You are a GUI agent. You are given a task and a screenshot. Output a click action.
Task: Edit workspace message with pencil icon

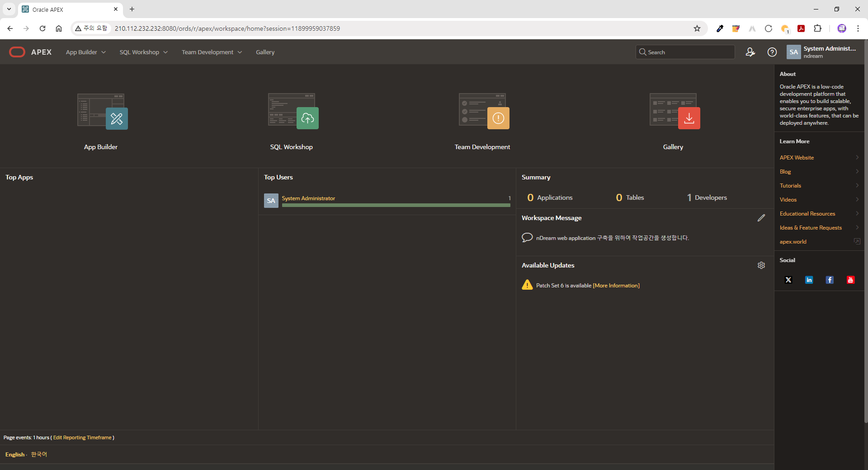click(x=761, y=218)
